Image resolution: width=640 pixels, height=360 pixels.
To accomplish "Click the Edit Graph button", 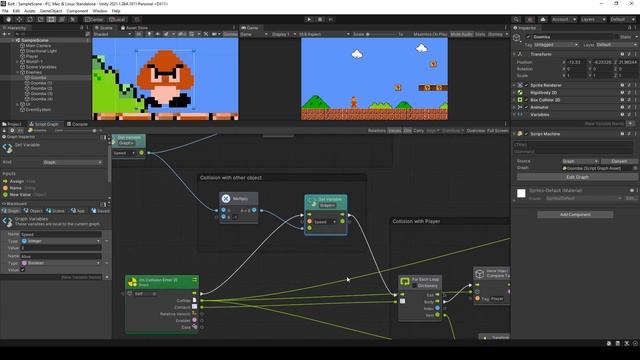I will point(578,177).
